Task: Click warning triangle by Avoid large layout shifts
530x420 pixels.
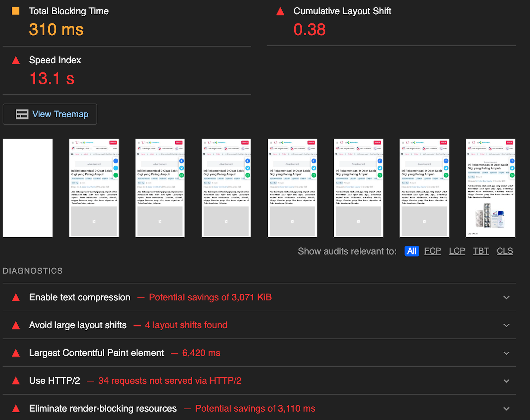Action: [16, 325]
